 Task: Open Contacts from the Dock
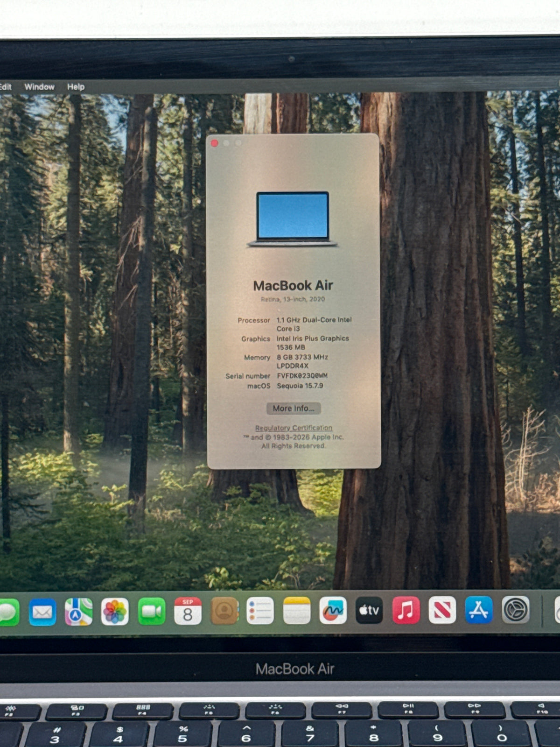coord(224,610)
